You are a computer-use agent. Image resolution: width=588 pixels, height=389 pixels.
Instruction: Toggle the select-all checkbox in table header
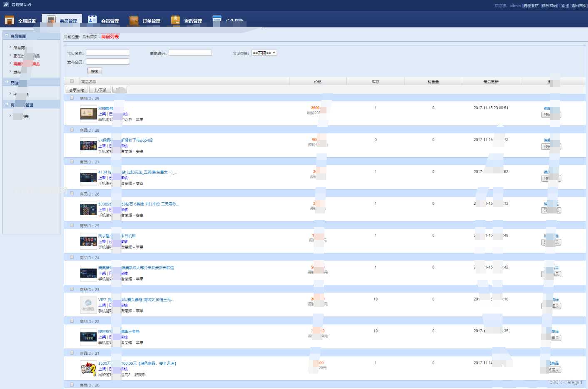point(72,81)
